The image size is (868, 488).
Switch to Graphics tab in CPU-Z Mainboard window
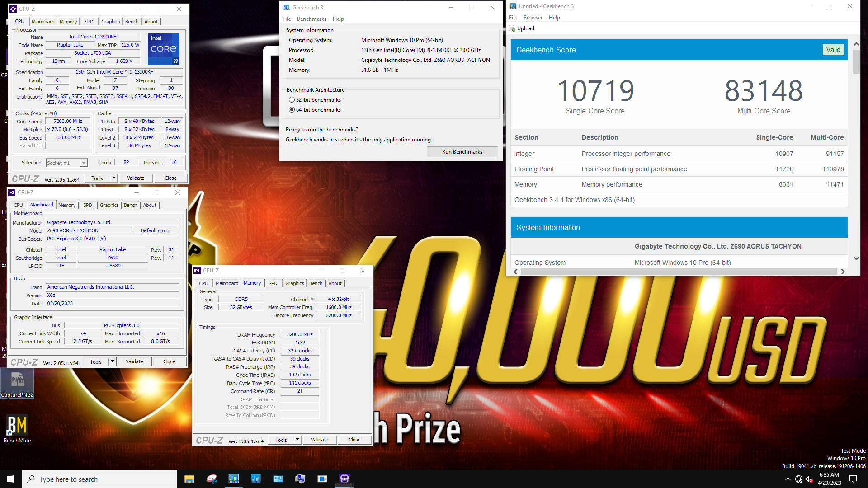(x=109, y=205)
